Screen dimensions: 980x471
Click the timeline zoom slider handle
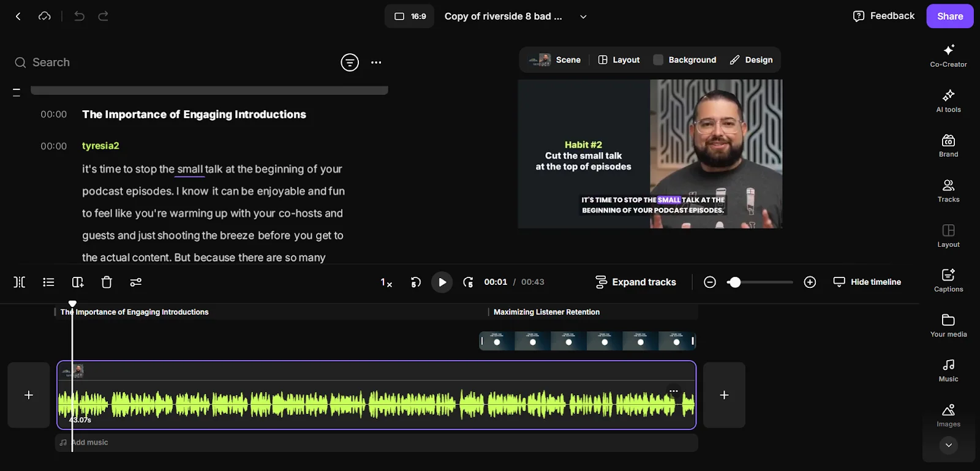(735, 282)
